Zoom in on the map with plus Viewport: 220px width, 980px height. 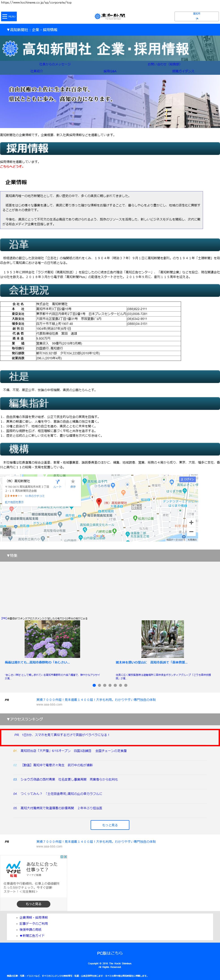click(x=191, y=522)
